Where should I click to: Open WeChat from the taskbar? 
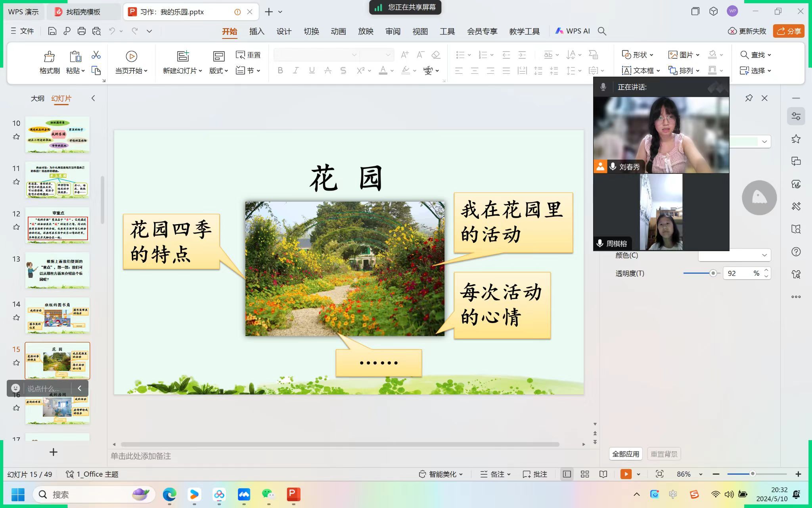pyautogui.click(x=268, y=494)
